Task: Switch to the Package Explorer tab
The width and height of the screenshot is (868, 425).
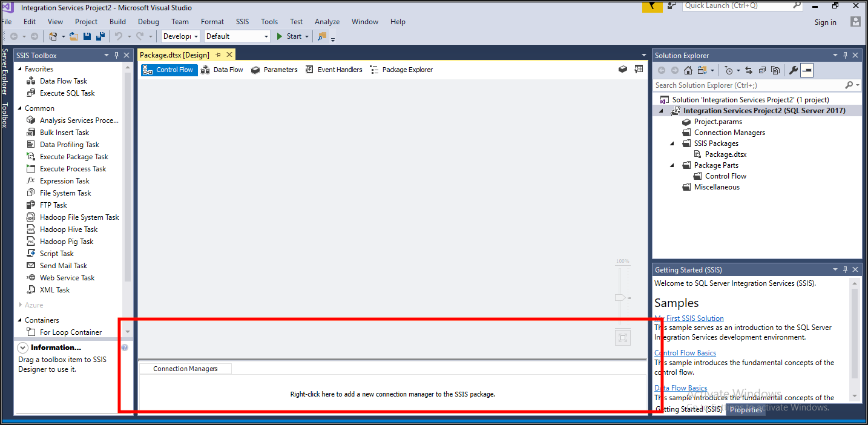Action: pyautogui.click(x=401, y=70)
